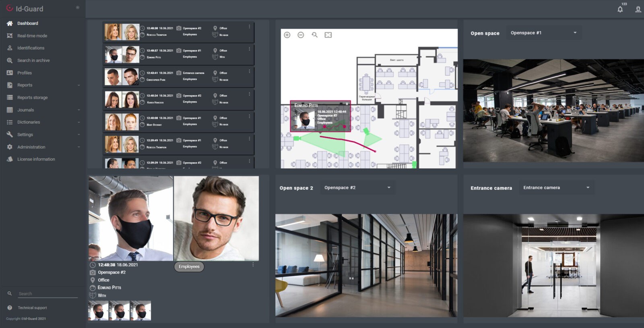Viewport: 644px width, 328px height.
Task: Expand the floor plan to fullscreen
Action: pyautogui.click(x=328, y=35)
